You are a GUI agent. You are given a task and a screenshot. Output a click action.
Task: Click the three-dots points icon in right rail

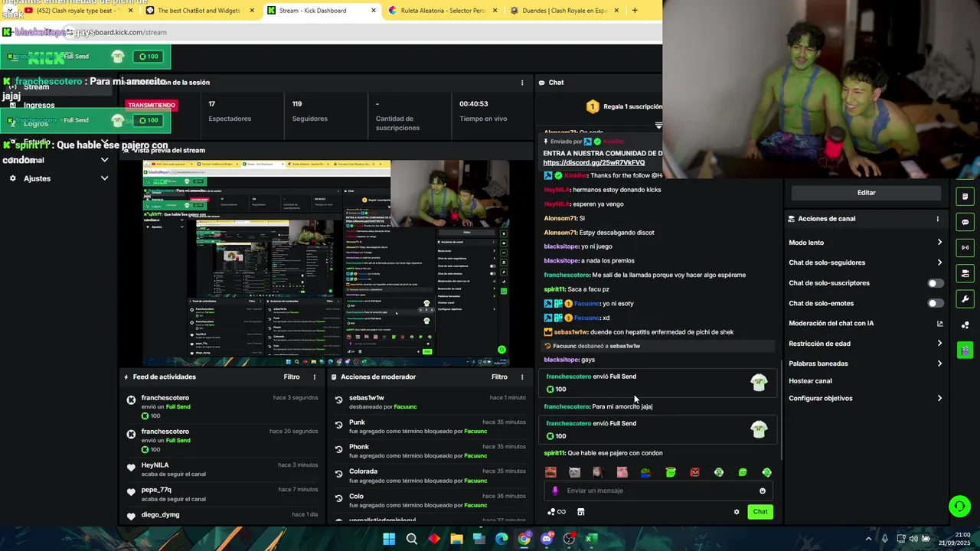tap(965, 325)
